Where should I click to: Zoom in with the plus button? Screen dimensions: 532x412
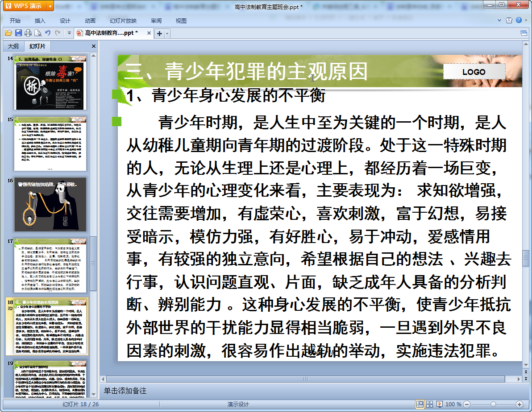click(x=519, y=404)
